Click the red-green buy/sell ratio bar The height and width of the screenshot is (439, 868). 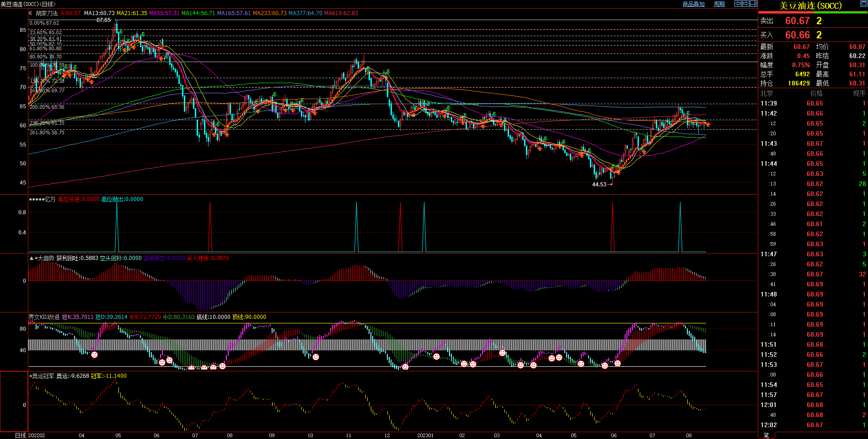coord(813,12)
